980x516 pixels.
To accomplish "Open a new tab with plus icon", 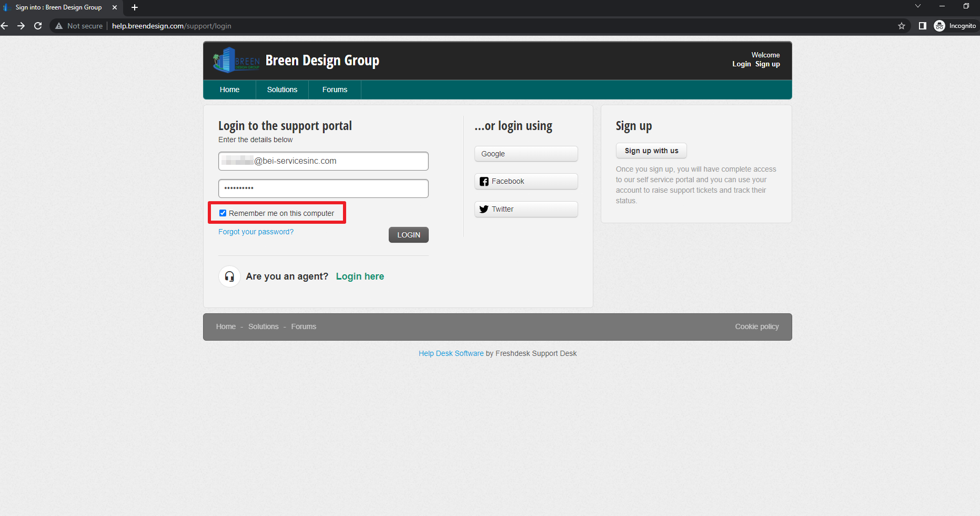I will (x=135, y=7).
